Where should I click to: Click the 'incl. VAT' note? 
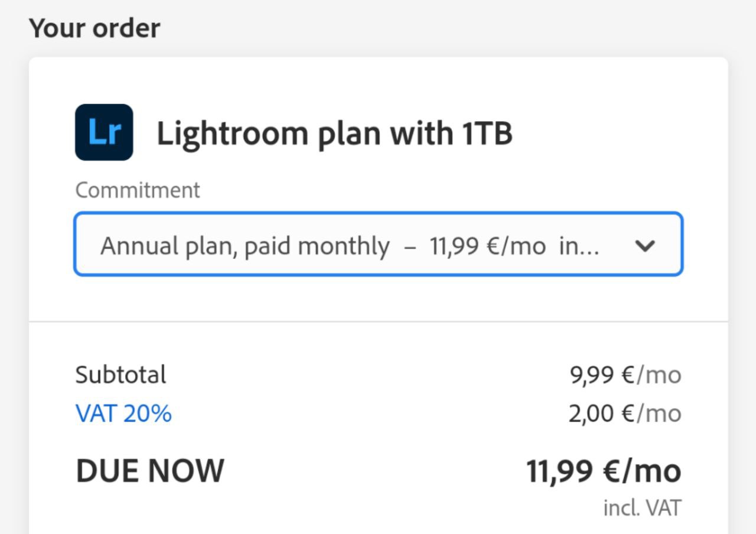(642, 508)
